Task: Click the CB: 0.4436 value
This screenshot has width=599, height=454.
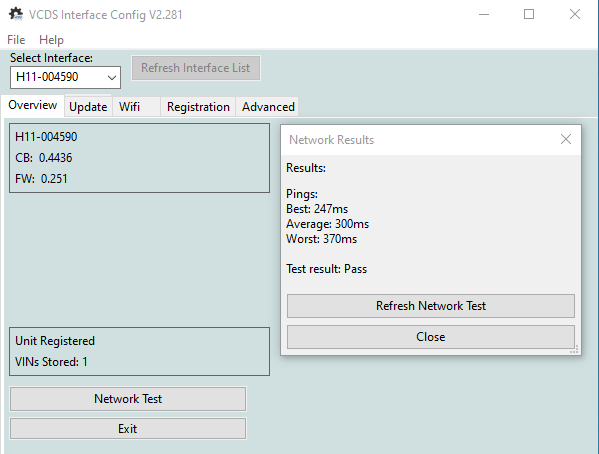Action: (44, 157)
